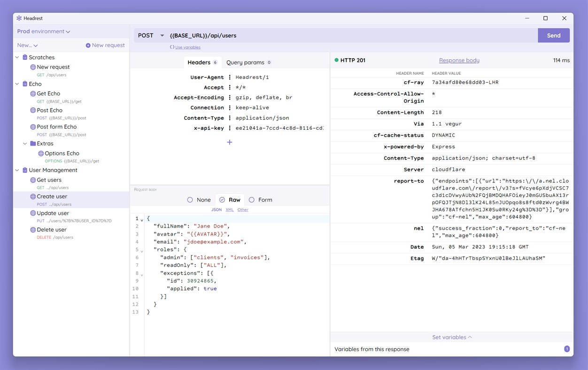Send the request
Image resolution: width=588 pixels, height=370 pixels.
point(554,36)
